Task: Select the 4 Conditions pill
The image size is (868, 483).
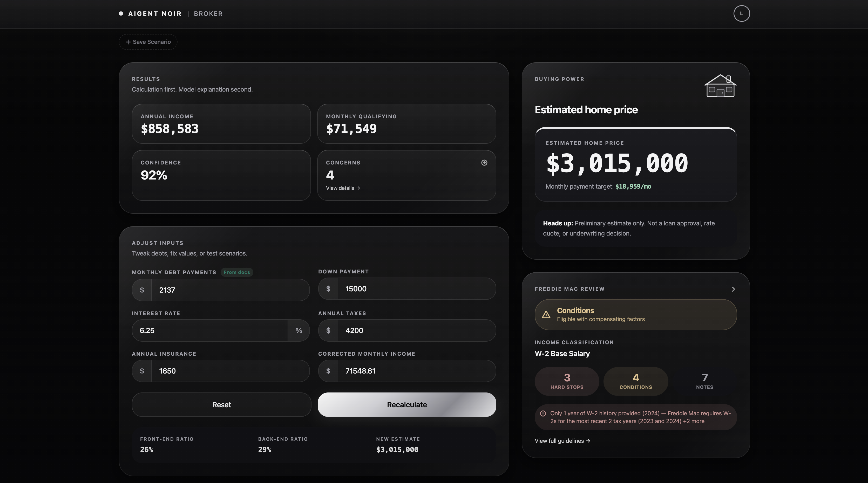Action: point(635,381)
